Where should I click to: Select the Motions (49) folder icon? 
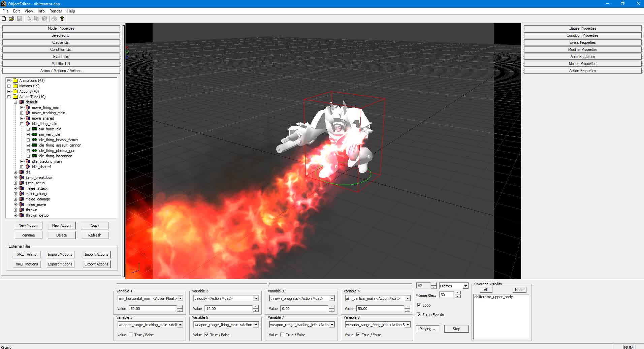point(15,86)
